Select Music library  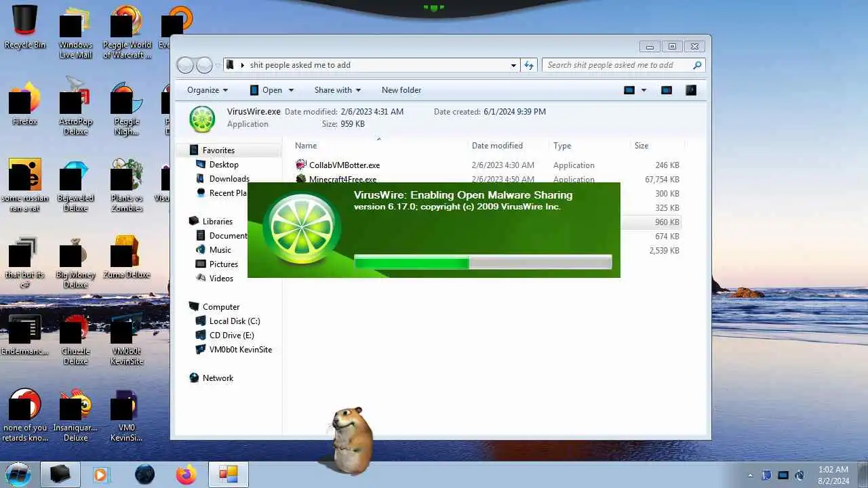[220, 249]
